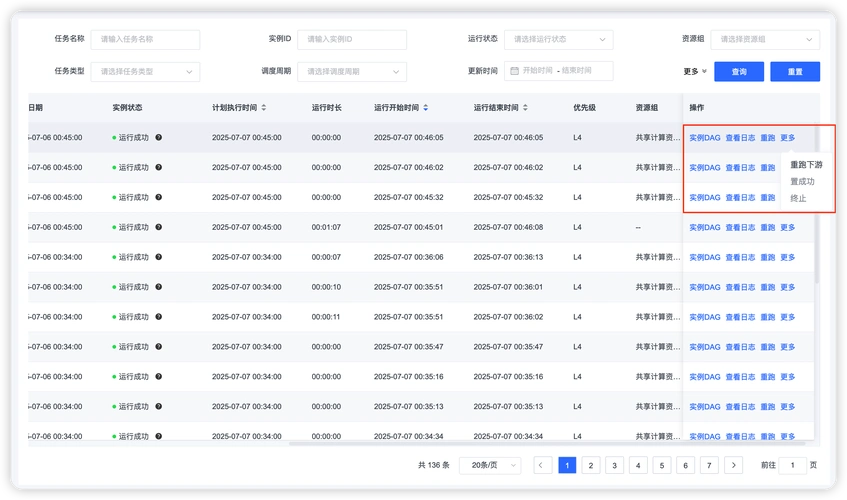
Task: Sort by 计划执行时间 column sort icon
Action: point(264,107)
